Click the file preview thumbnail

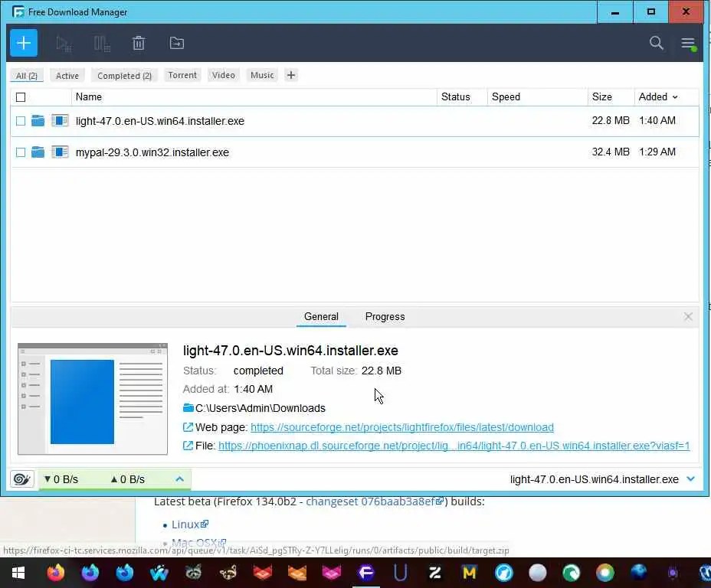(x=93, y=399)
